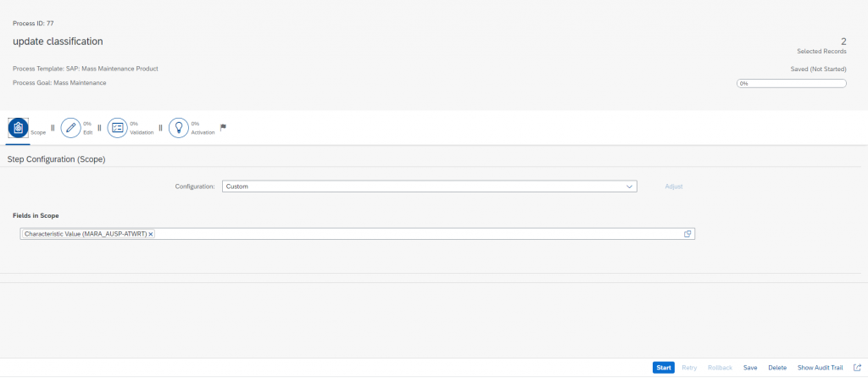This screenshot has width=868, height=378.
Task: Open value help icon in Fields in Scope
Action: (687, 234)
